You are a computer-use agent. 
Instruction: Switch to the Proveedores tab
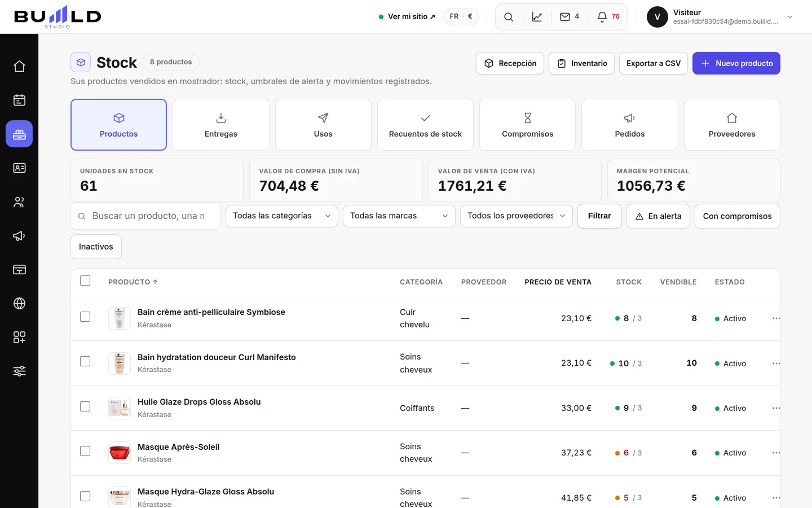[x=732, y=125]
